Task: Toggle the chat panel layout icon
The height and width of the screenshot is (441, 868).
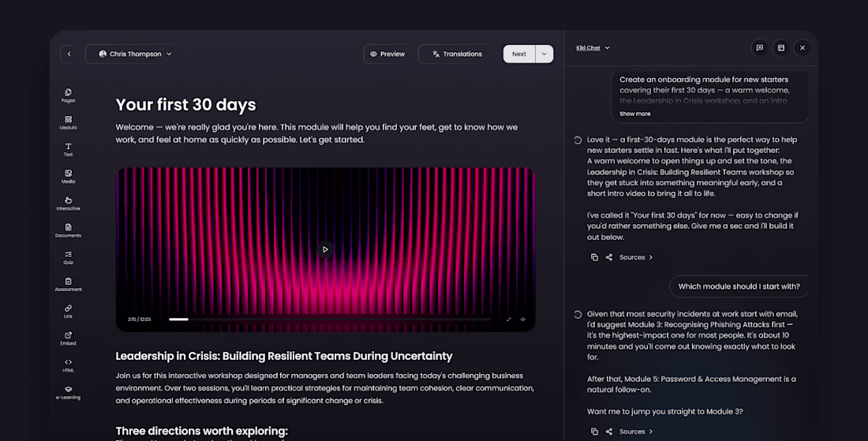Action: coord(781,48)
